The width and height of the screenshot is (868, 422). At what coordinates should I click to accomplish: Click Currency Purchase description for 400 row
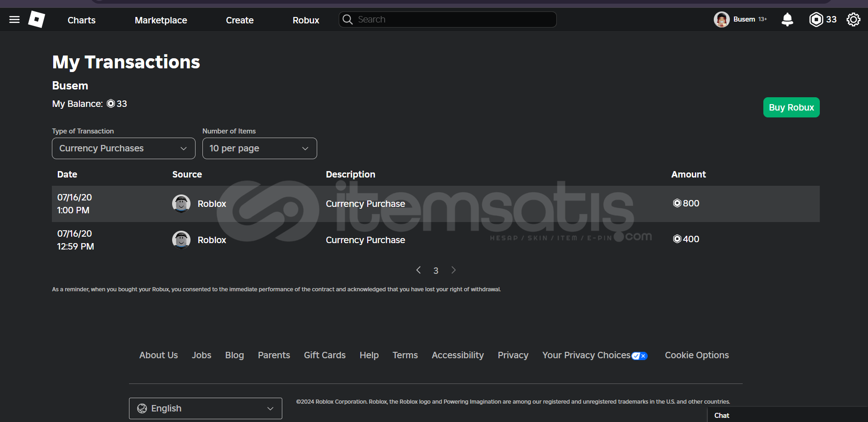(365, 240)
